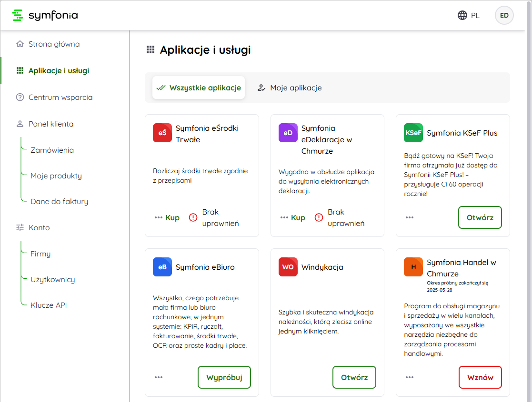This screenshot has width=532, height=402.
Task: Click the green KSeF Plus app icon
Action: pyautogui.click(x=413, y=133)
